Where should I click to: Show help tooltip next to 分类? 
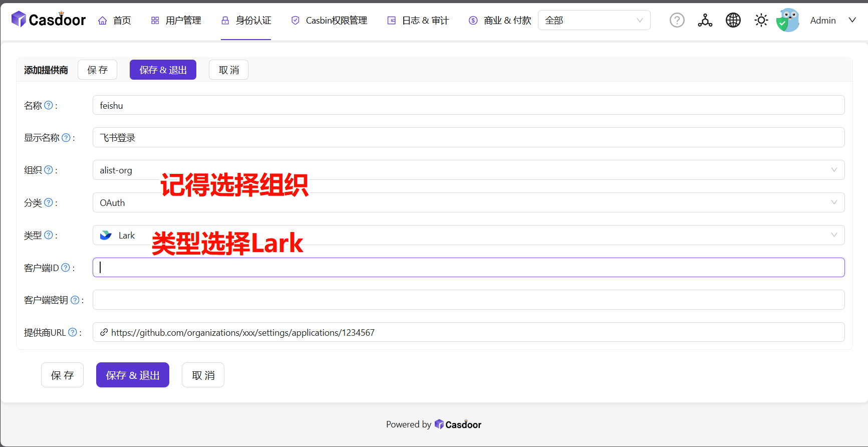click(49, 202)
